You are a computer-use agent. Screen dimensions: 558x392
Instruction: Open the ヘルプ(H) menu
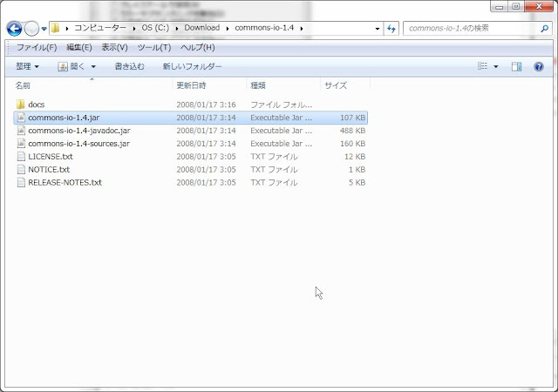pos(198,47)
